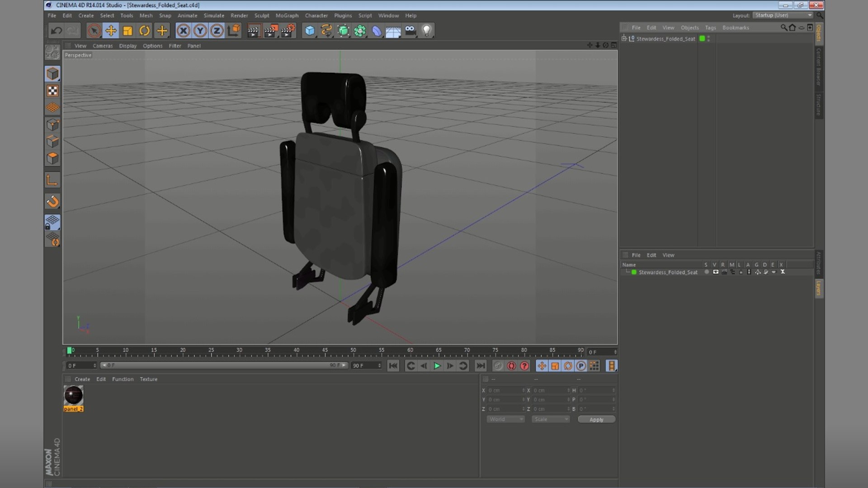Open the Simulate menu
The image size is (868, 488).
(214, 15)
